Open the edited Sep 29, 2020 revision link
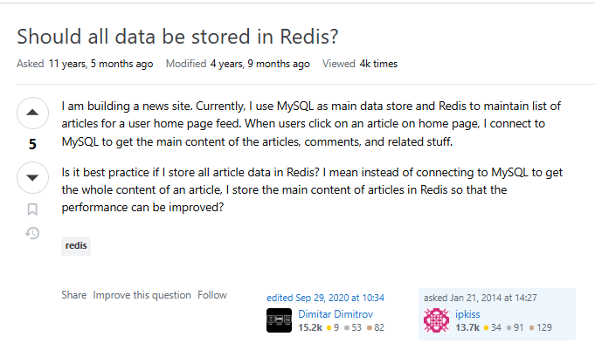The image size is (595, 364). coord(325,298)
